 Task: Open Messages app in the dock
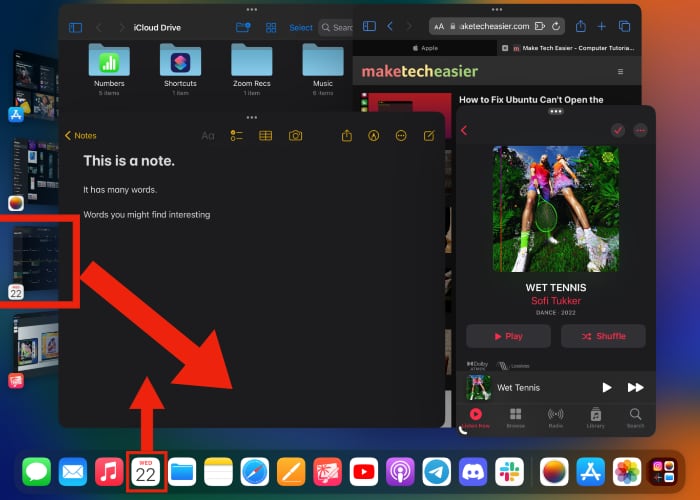click(x=37, y=471)
